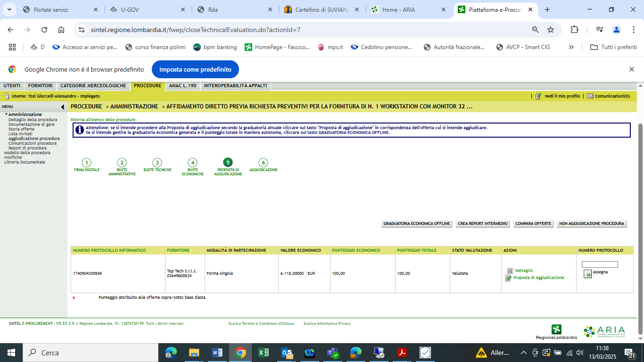Click the Chrome home button
644x362 pixels.
61,30
